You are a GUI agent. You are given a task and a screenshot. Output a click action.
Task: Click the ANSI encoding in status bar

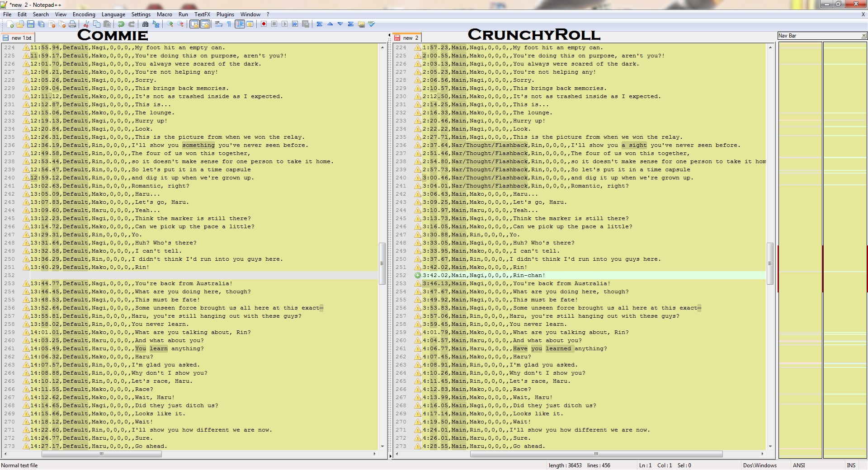799,465
